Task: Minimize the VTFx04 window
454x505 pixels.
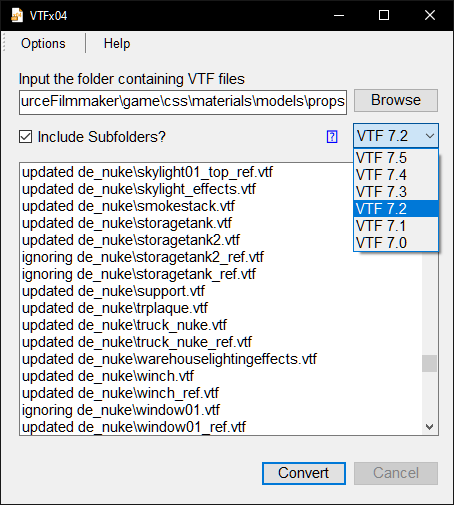Action: (339, 15)
